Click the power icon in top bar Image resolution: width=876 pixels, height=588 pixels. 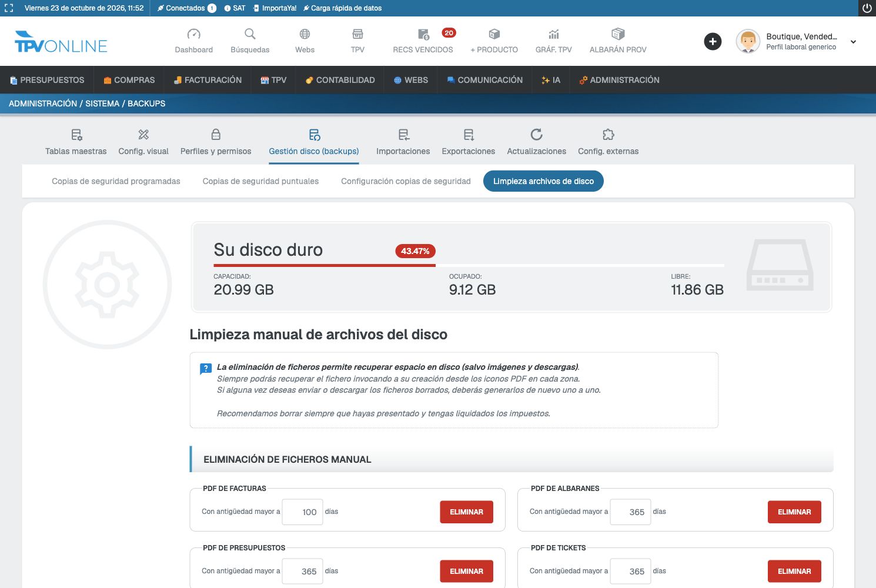click(x=867, y=8)
